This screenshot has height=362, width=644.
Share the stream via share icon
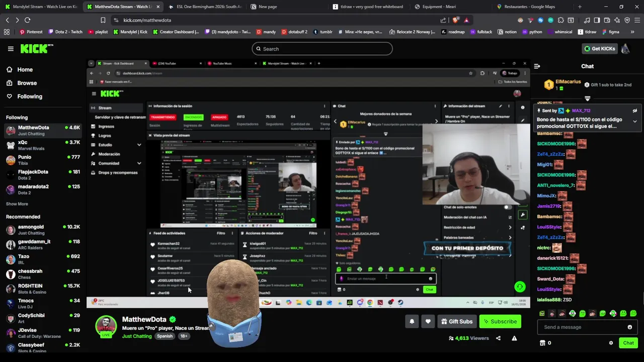point(498,338)
